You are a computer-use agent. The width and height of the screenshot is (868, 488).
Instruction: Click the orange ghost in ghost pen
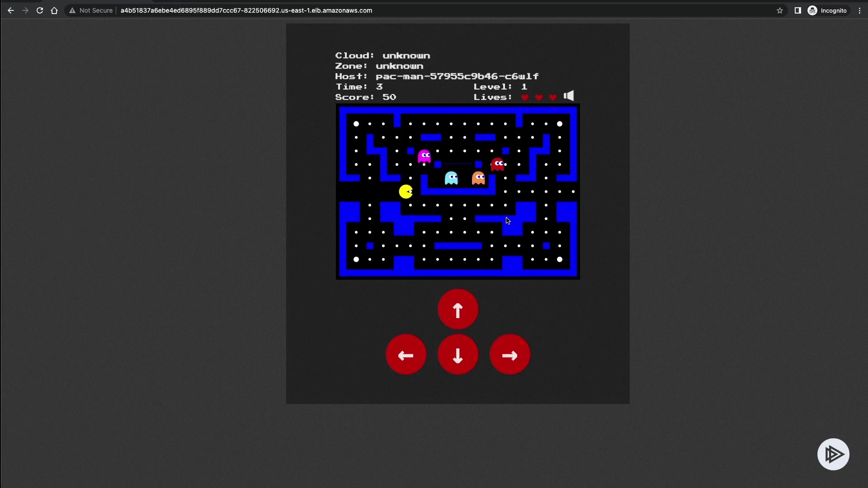coord(478,178)
